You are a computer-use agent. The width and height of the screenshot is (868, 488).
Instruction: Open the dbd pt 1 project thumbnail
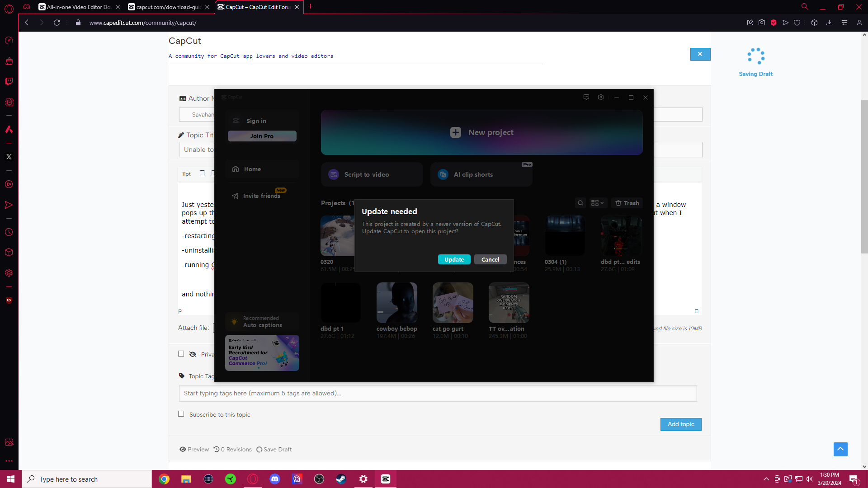(341, 303)
